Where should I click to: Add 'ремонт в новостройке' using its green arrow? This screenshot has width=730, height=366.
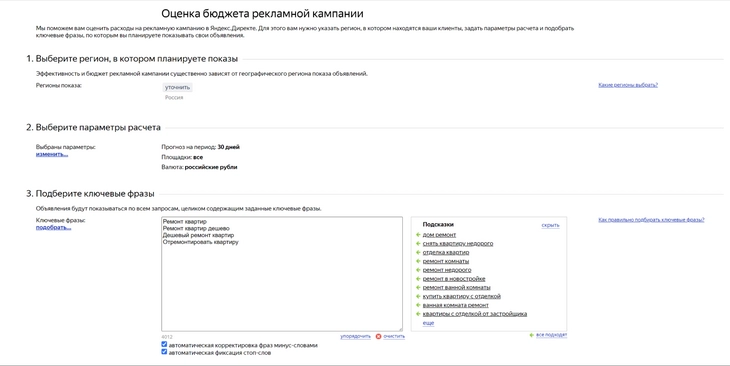418,279
